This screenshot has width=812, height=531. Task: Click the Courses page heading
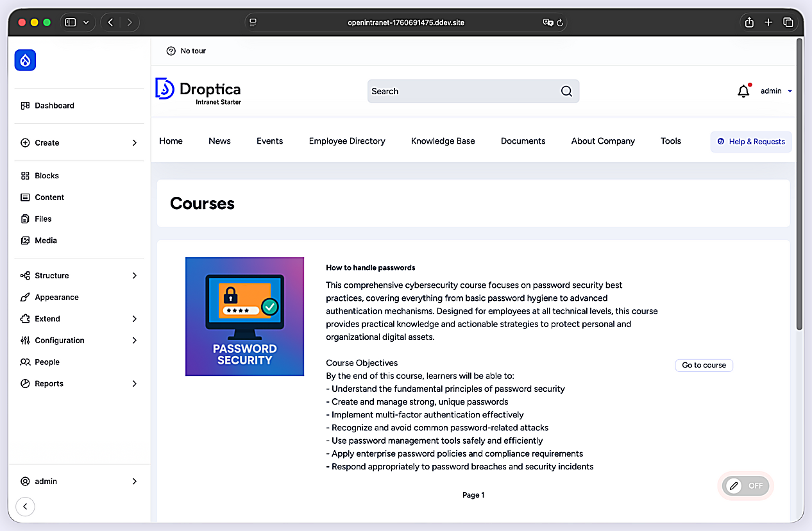tap(202, 203)
